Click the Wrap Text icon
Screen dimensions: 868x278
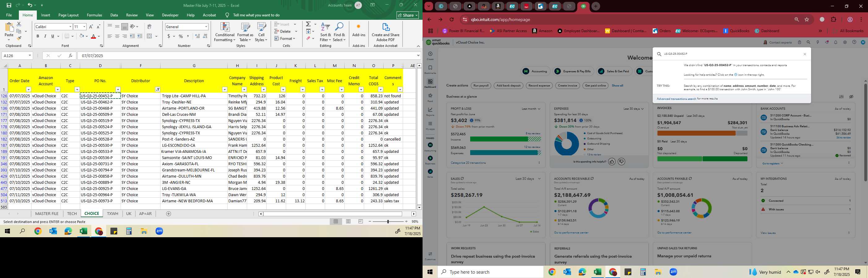(149, 27)
